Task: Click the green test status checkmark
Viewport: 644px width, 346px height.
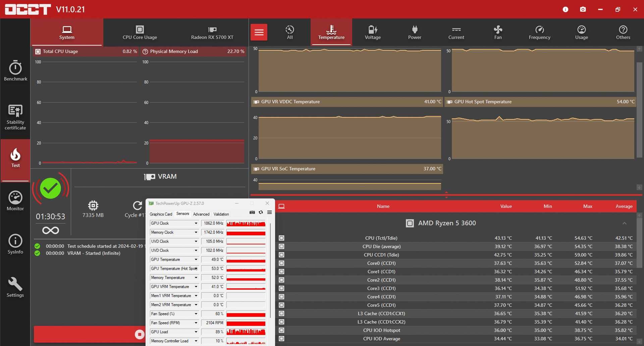Action: (50, 188)
